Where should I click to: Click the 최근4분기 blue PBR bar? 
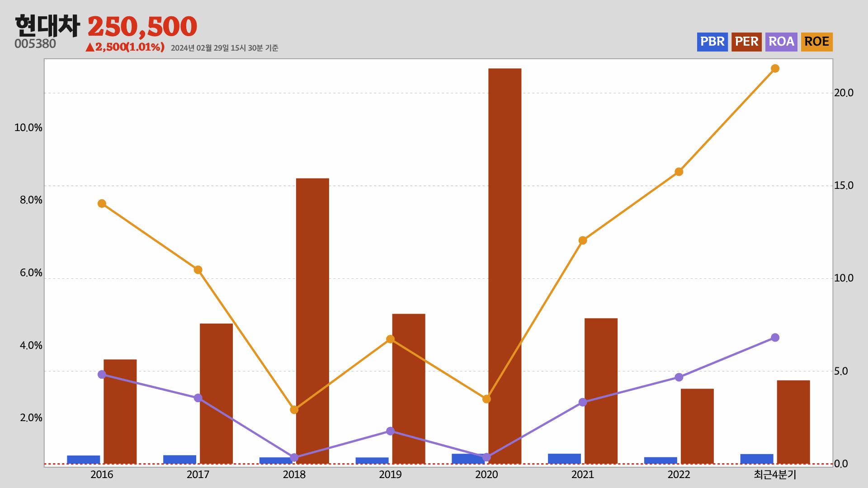pyautogui.click(x=757, y=459)
